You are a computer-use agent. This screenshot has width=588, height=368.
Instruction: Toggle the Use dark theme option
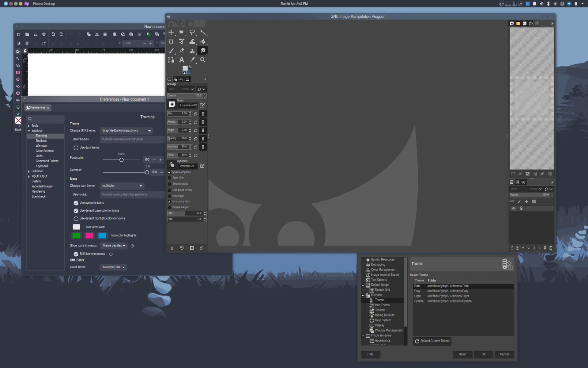coord(76,148)
